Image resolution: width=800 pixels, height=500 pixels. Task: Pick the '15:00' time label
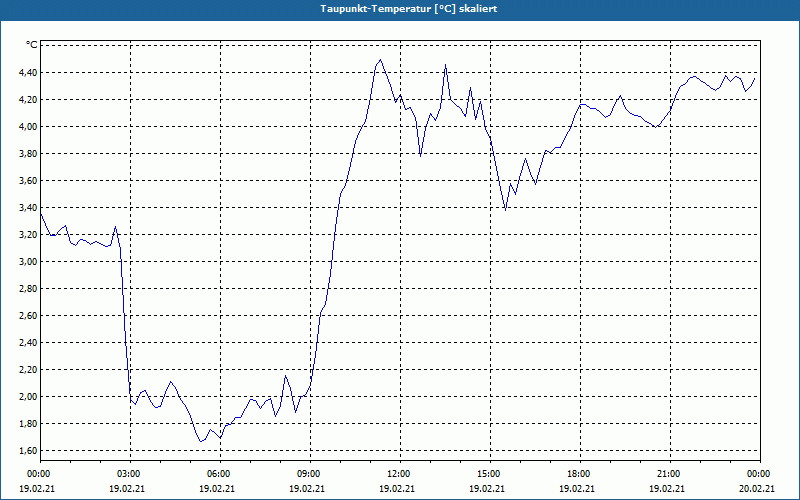click(x=489, y=474)
